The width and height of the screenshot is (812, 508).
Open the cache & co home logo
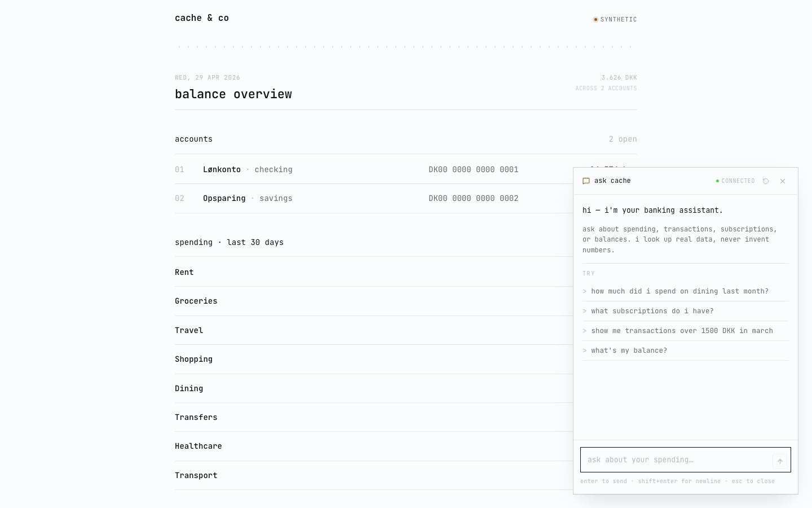pos(202,18)
